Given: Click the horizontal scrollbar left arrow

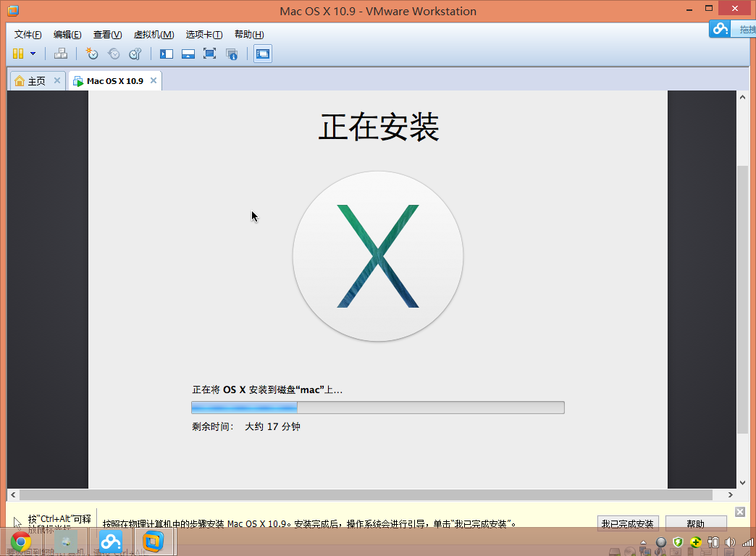Looking at the screenshot, I should tap(13, 494).
